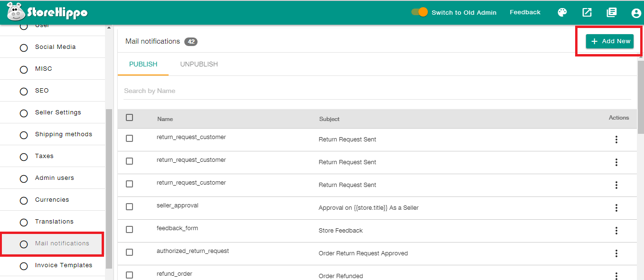Click the Order Return Request Approved subject
Viewport: 644px width, 280px height.
pos(363,253)
